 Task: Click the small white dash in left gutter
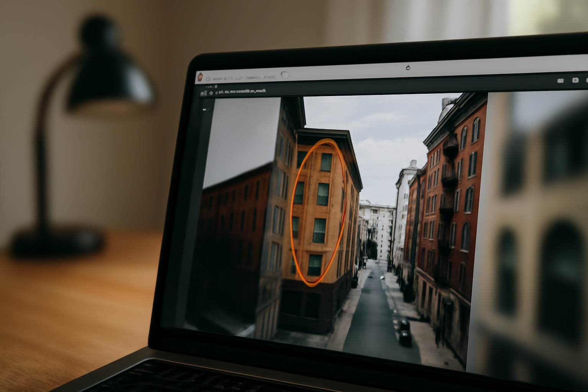(x=204, y=110)
